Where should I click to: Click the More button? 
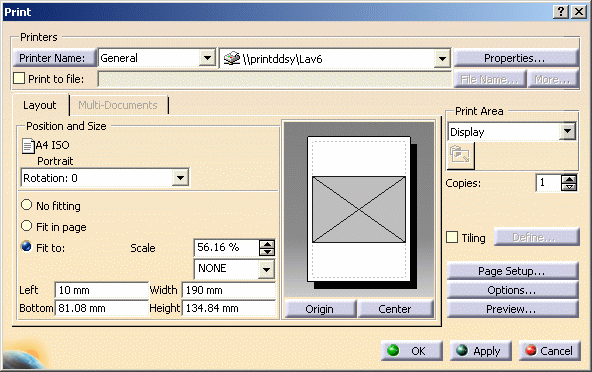pos(552,79)
